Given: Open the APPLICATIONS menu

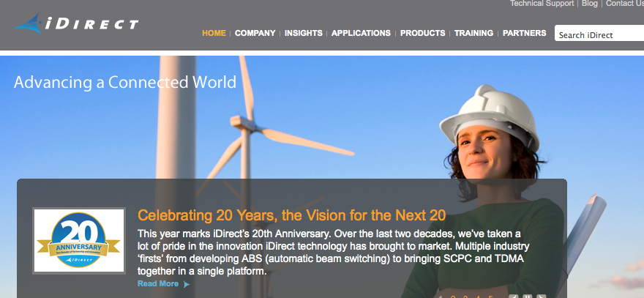Looking at the screenshot, I should (x=361, y=33).
